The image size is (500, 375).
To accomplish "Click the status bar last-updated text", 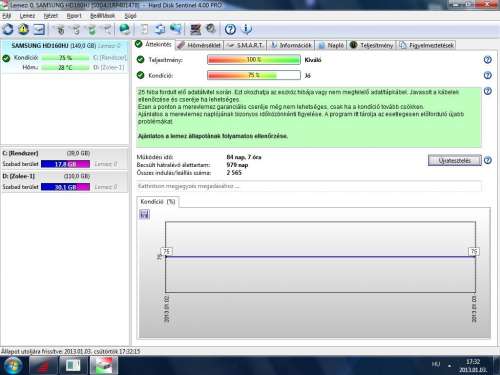I will point(70,351).
